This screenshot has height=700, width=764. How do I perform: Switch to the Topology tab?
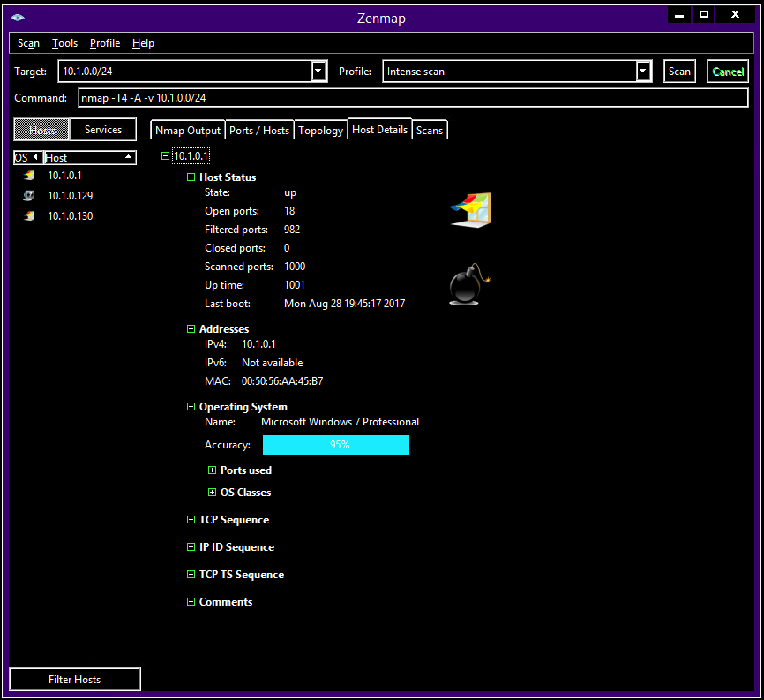[320, 130]
